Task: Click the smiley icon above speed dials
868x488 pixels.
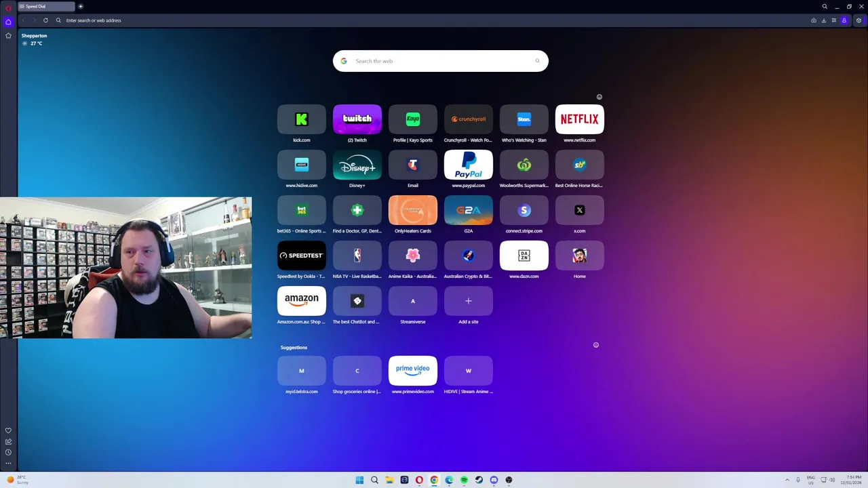Action: [599, 97]
